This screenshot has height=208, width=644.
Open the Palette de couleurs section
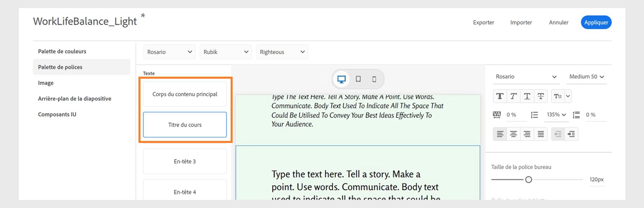(x=62, y=51)
